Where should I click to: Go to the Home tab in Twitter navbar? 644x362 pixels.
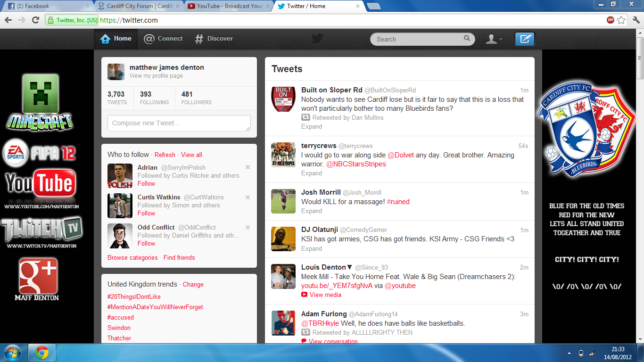click(116, 39)
